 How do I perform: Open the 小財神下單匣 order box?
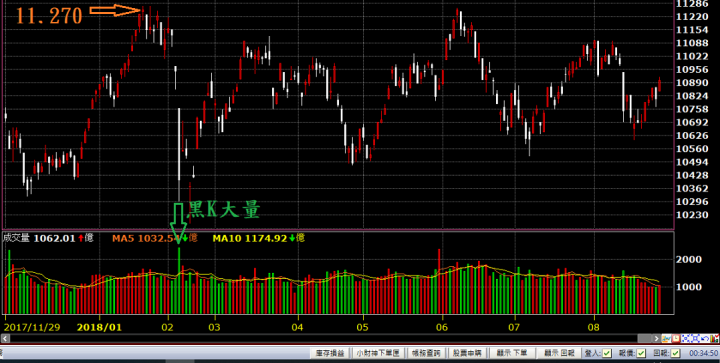[378, 353]
